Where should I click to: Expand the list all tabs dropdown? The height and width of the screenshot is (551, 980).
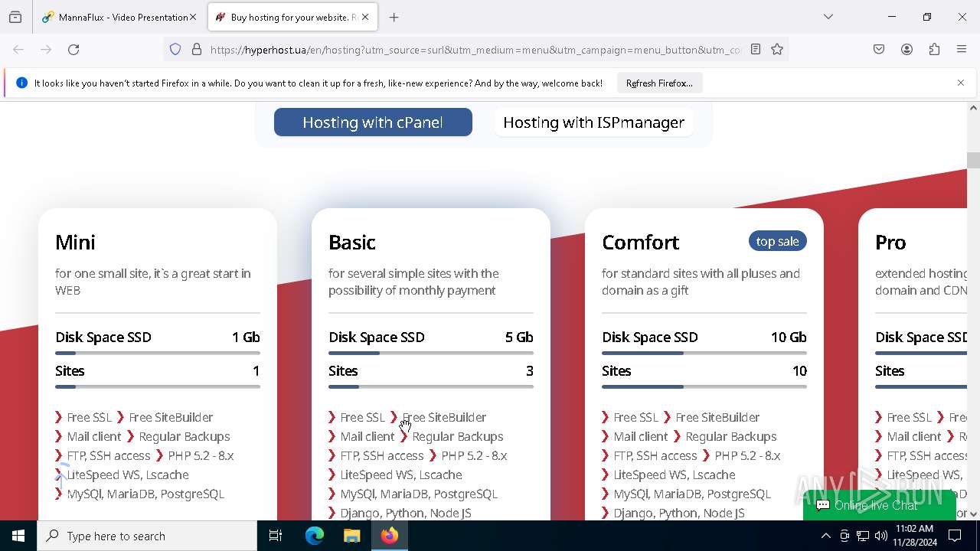point(828,17)
